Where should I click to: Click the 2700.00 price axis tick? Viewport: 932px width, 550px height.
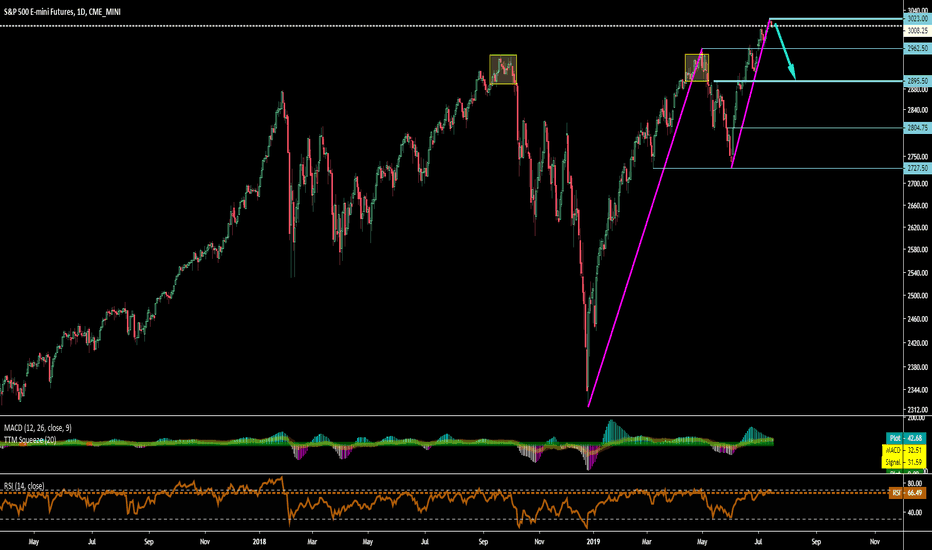click(x=918, y=184)
